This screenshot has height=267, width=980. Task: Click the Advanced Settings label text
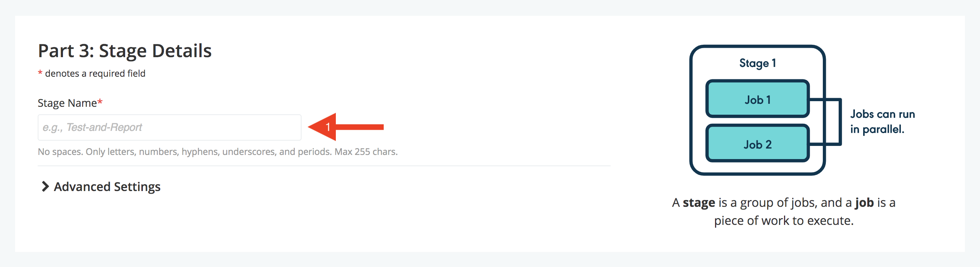click(107, 187)
